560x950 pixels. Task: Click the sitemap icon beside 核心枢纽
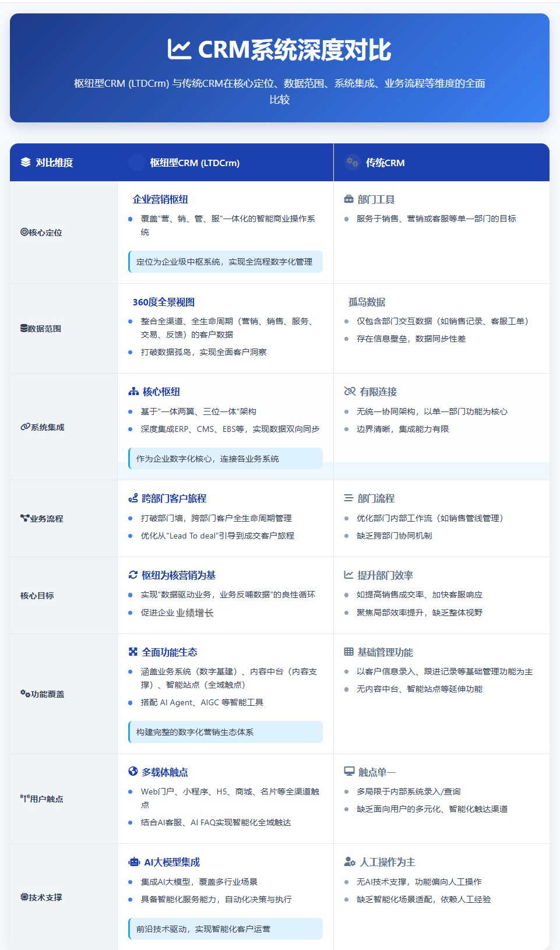[x=133, y=392]
